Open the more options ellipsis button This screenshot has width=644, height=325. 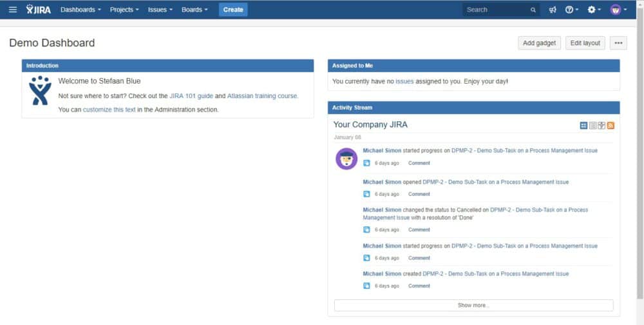click(618, 43)
